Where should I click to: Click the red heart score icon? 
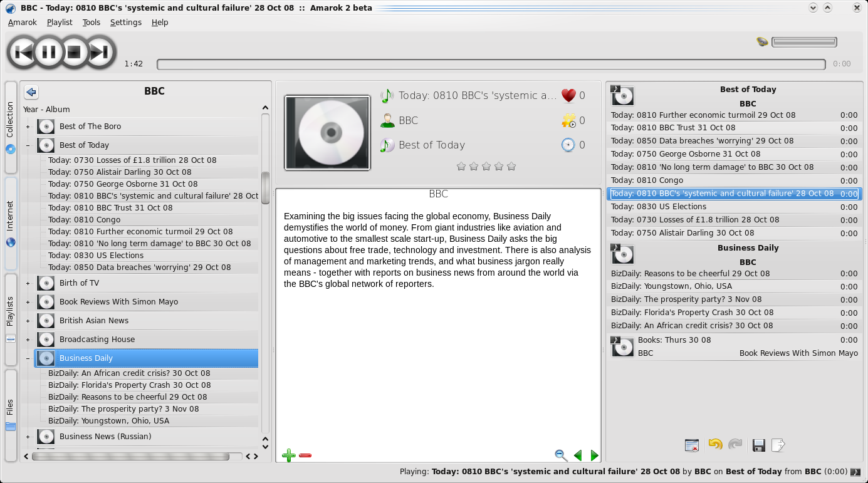[x=568, y=95]
